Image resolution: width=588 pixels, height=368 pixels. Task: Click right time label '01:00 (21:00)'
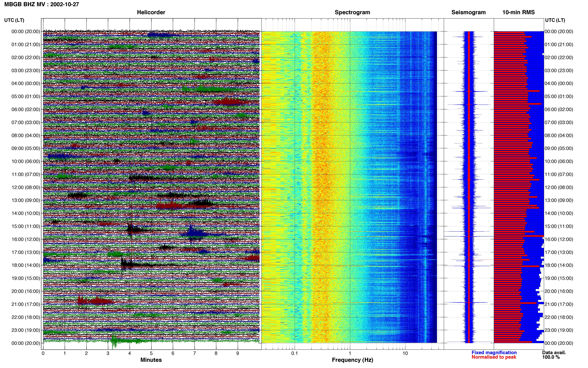pyautogui.click(x=559, y=45)
